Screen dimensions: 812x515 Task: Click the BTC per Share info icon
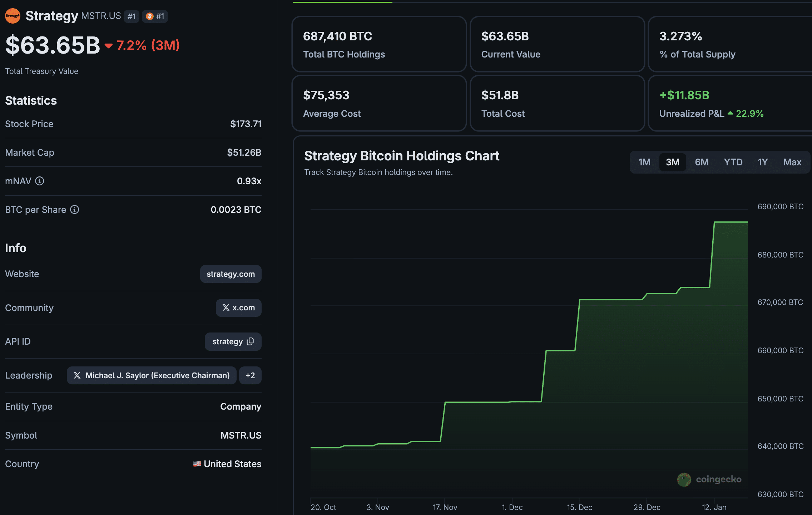74,210
